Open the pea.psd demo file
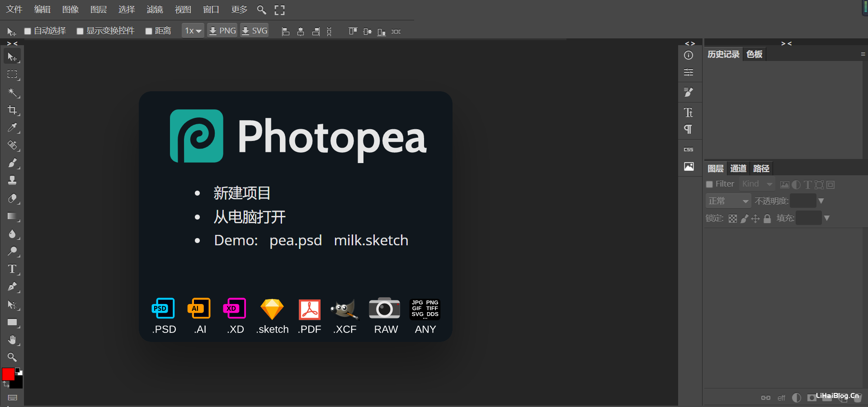 [x=296, y=240]
